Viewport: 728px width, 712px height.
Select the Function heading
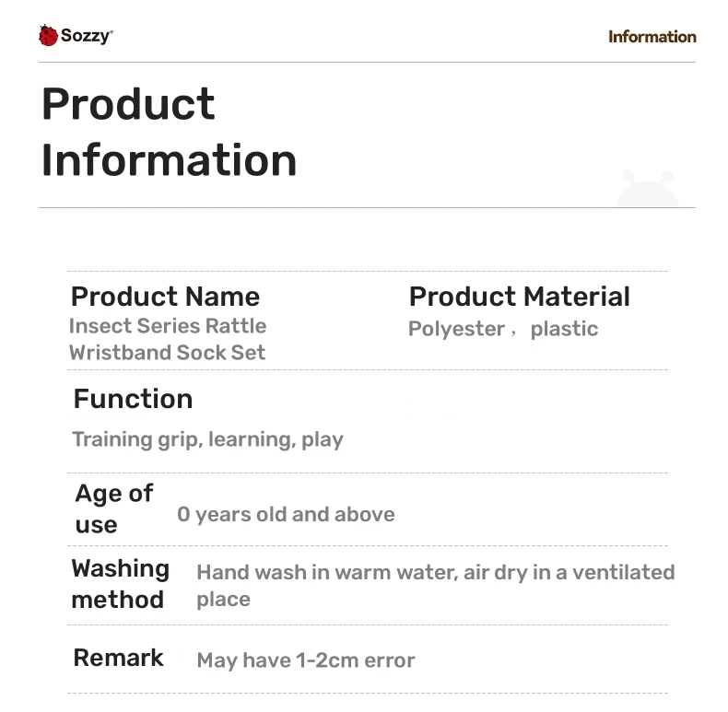click(x=133, y=399)
